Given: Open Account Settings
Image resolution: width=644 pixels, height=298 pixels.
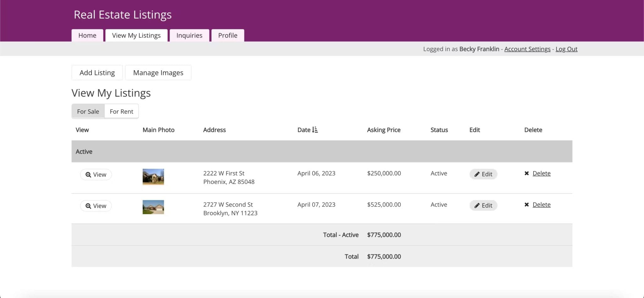Looking at the screenshot, I should click(x=527, y=49).
